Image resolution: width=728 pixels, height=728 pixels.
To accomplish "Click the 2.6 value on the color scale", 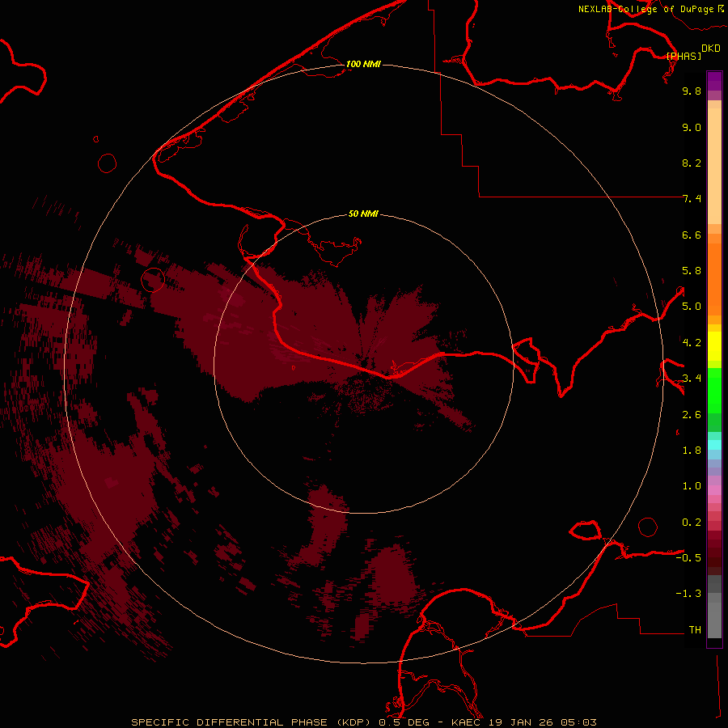I will click(x=692, y=415).
